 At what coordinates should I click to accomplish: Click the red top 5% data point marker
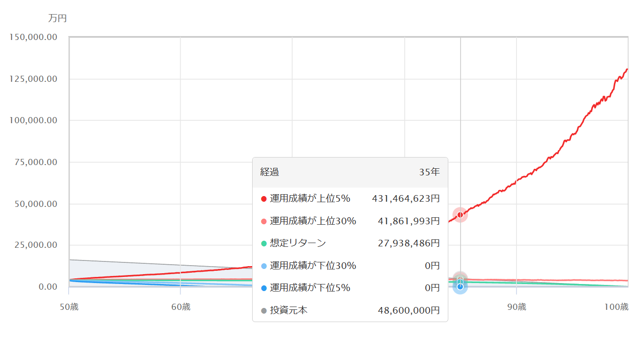pyautogui.click(x=460, y=215)
